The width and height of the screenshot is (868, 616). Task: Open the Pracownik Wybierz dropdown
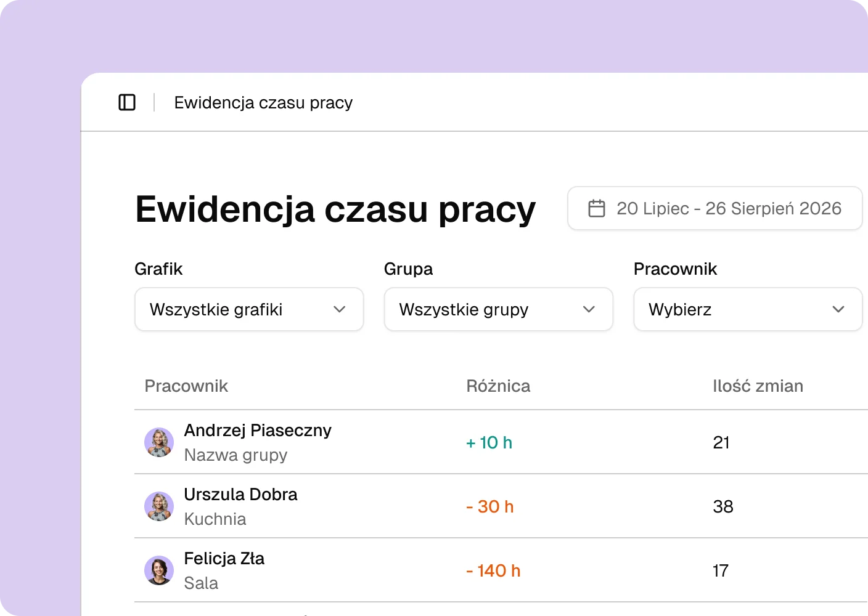pyautogui.click(x=748, y=309)
